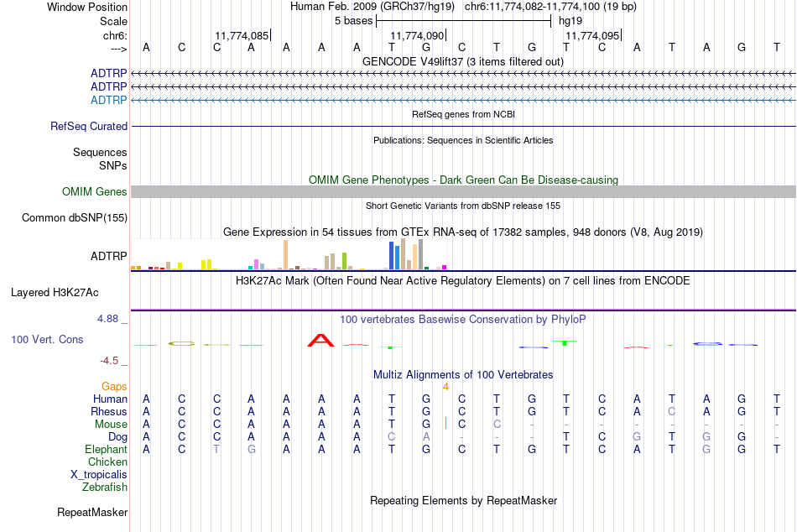The height and width of the screenshot is (532, 797).
Task: Click the gray OMIM Genes band
Action: [463, 192]
